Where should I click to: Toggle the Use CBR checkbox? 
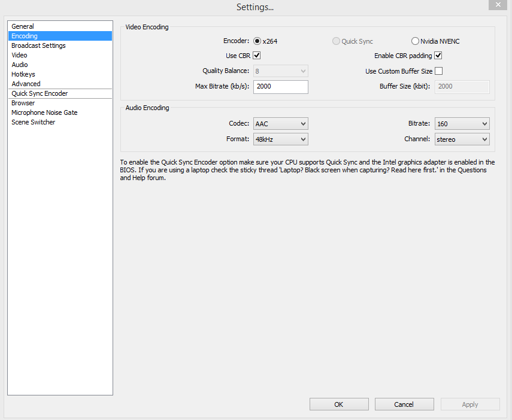257,56
